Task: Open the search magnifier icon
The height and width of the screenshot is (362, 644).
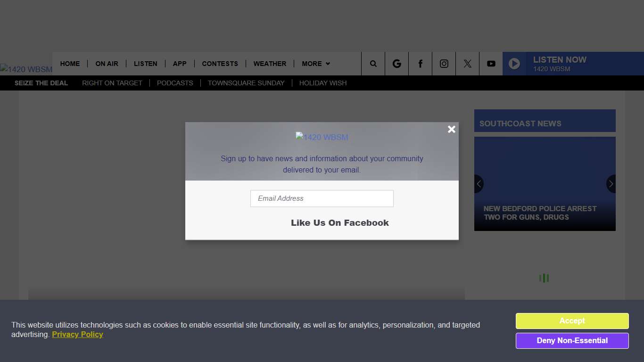Action: [373, 64]
